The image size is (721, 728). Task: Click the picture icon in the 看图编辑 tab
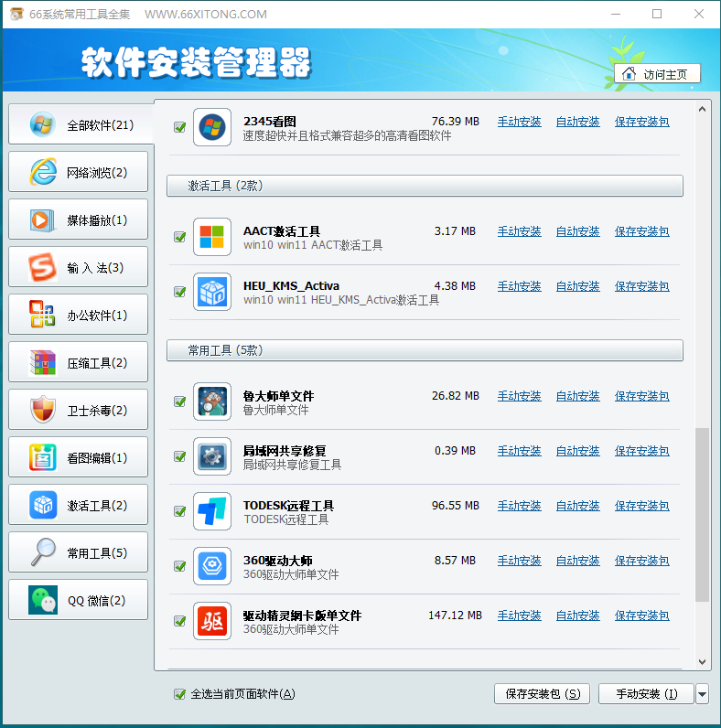pyautogui.click(x=43, y=458)
